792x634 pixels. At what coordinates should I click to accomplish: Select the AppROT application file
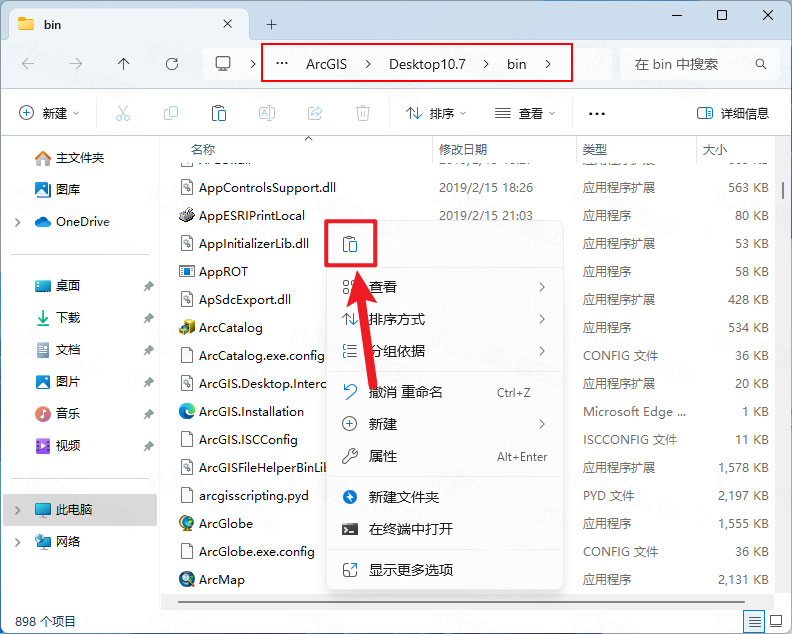pos(223,272)
